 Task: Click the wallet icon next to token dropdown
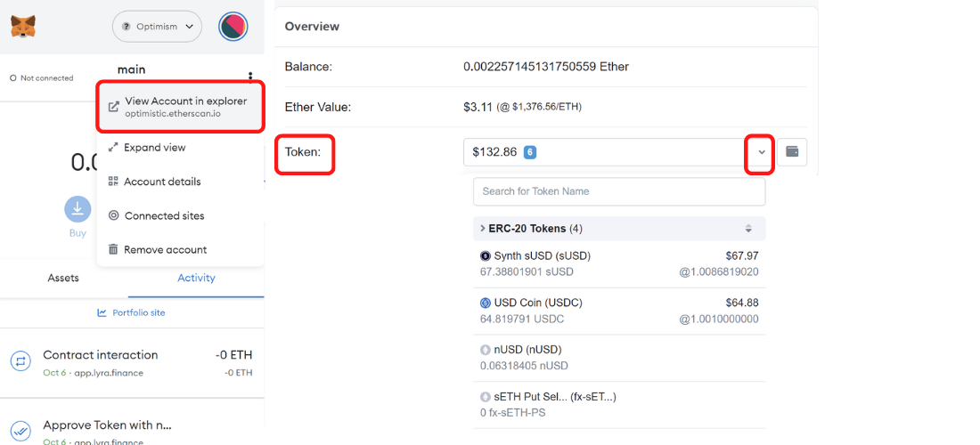(x=792, y=152)
